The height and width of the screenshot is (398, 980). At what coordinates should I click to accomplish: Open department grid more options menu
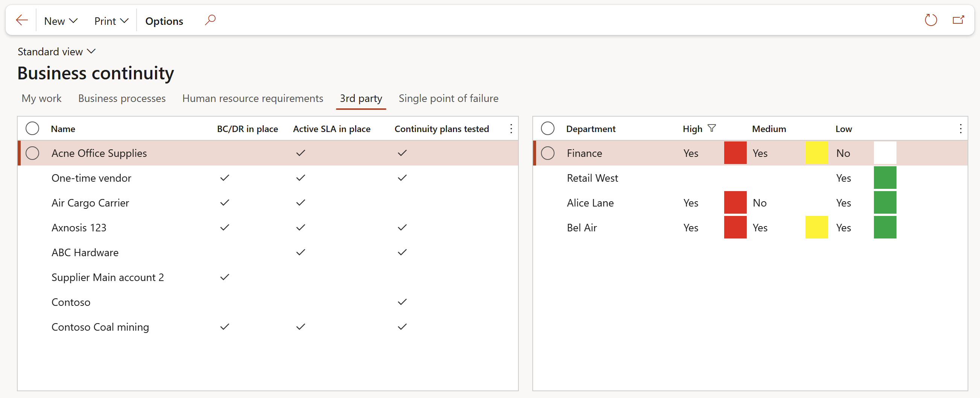960,129
